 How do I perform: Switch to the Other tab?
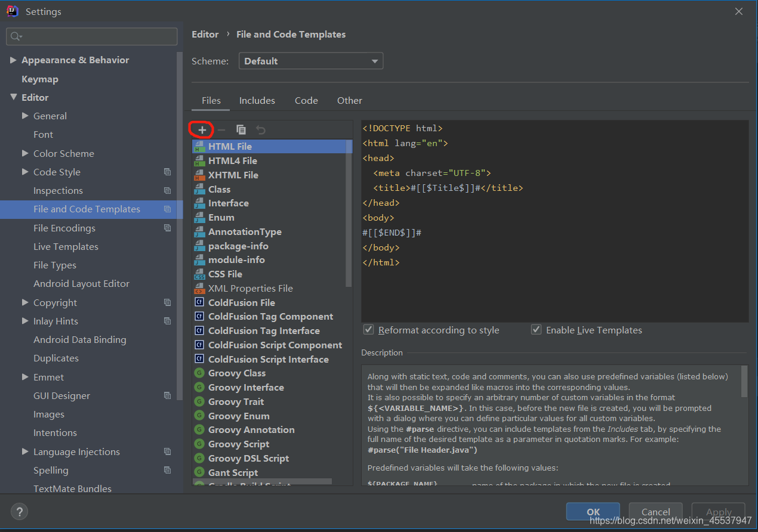pos(350,101)
